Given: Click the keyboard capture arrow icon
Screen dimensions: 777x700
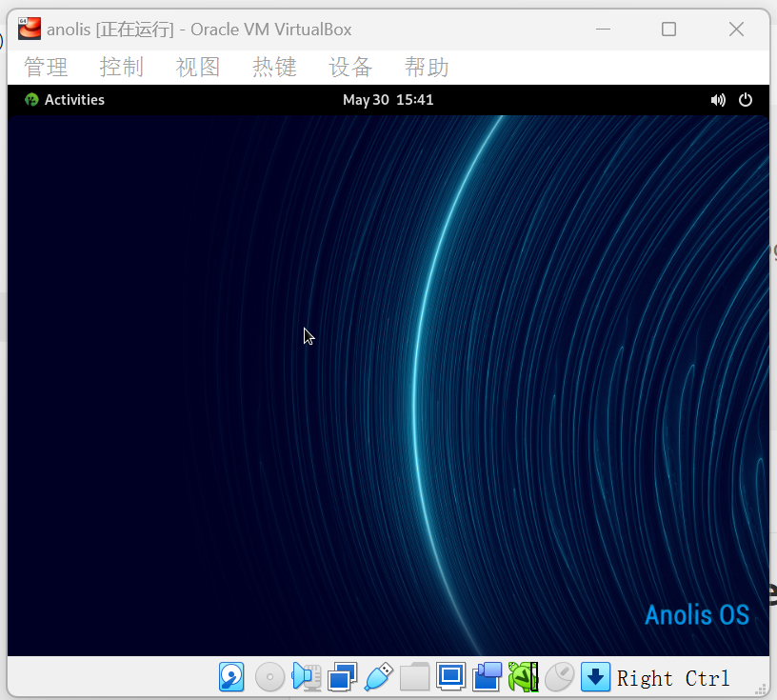Looking at the screenshot, I should 595,677.
